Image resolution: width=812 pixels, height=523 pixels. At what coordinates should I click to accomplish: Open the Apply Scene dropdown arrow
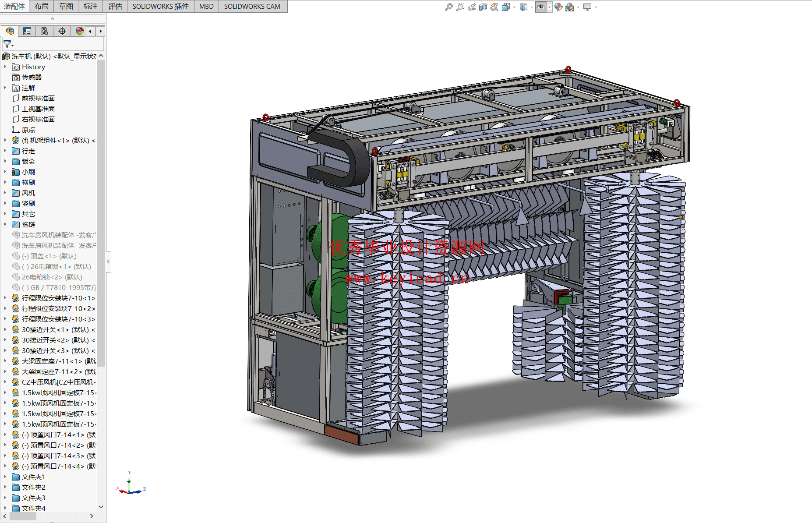click(578, 7)
